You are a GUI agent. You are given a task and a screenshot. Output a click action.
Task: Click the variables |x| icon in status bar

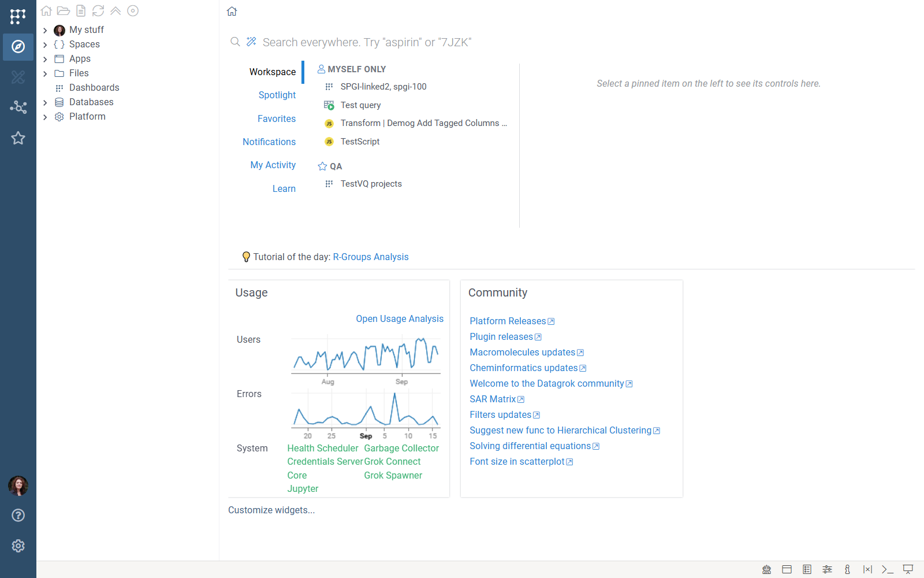867,569
